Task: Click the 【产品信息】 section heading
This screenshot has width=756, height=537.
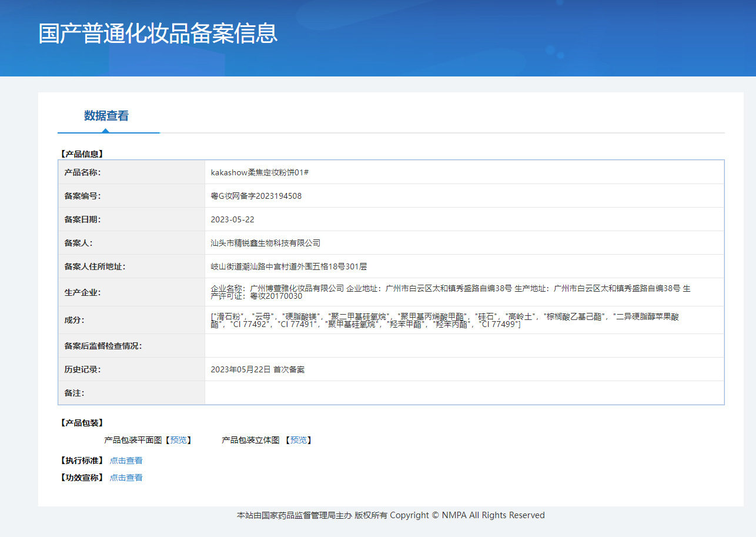Action: click(x=82, y=154)
